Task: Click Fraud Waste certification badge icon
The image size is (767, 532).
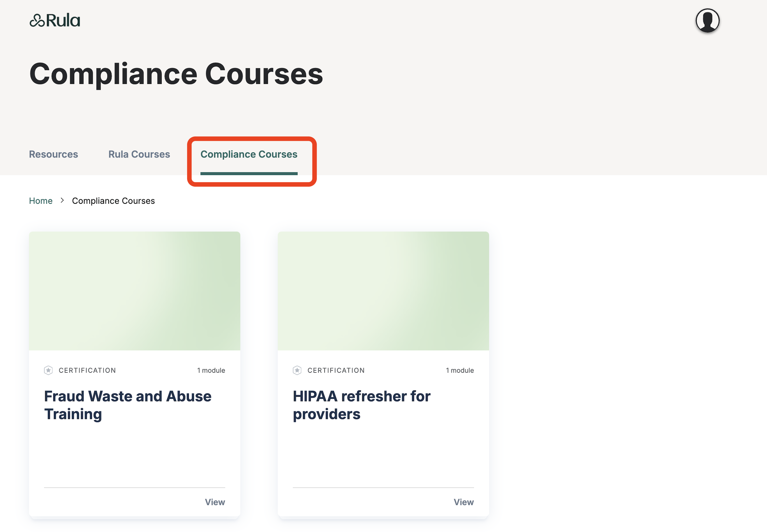Action: 48,370
